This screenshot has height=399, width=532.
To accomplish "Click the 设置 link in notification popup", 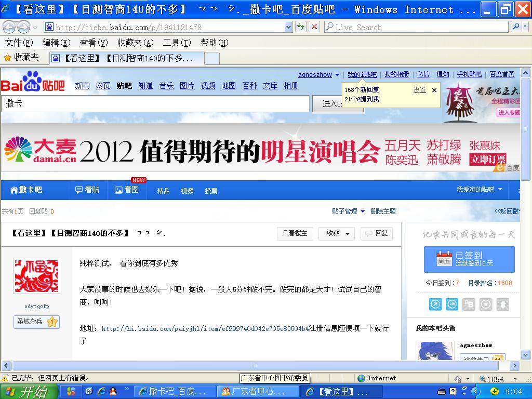I will tap(419, 90).
